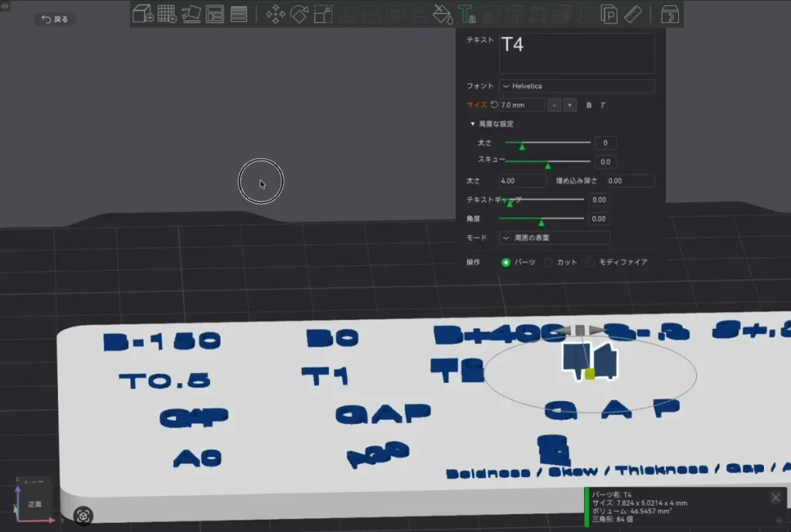Screen dimensions: 791x532
Task: Click the variable layer height lines icon
Action: pyautogui.click(x=239, y=14)
